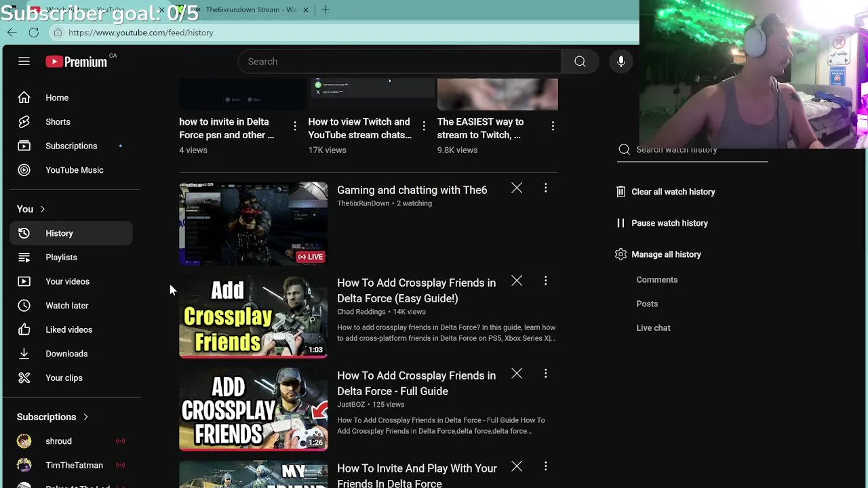Image resolution: width=868 pixels, height=488 pixels.
Task: Open options for 'how to invite in Delta Force' short
Action: (x=295, y=126)
